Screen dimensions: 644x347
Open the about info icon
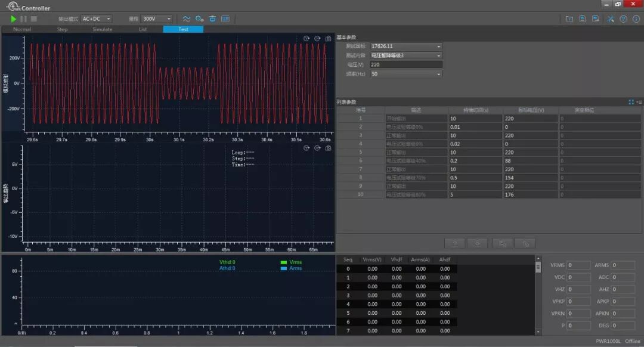636,19
